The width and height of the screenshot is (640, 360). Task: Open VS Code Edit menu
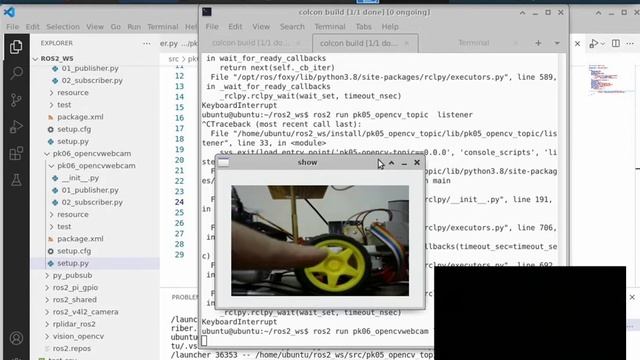point(33,27)
